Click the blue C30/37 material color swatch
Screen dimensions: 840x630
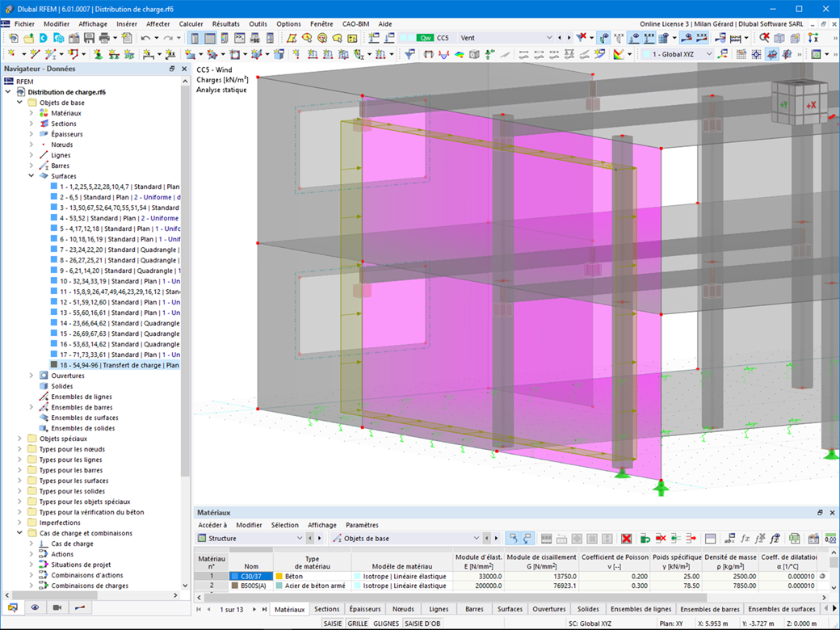(234, 577)
